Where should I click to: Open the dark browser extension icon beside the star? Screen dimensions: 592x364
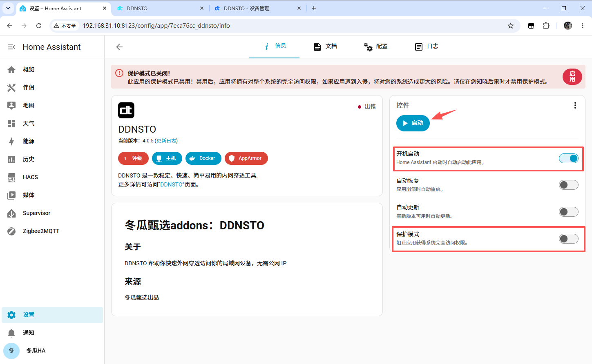click(x=531, y=26)
